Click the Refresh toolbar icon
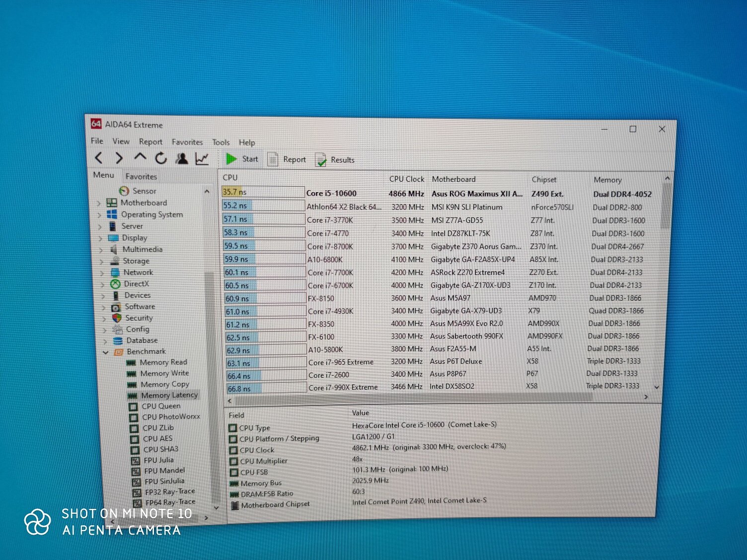 (161, 158)
